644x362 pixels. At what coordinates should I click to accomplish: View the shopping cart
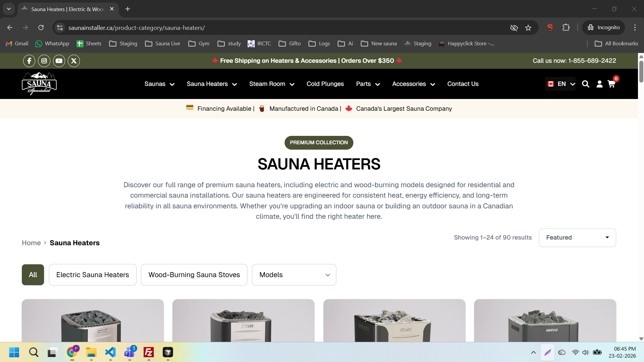click(611, 84)
